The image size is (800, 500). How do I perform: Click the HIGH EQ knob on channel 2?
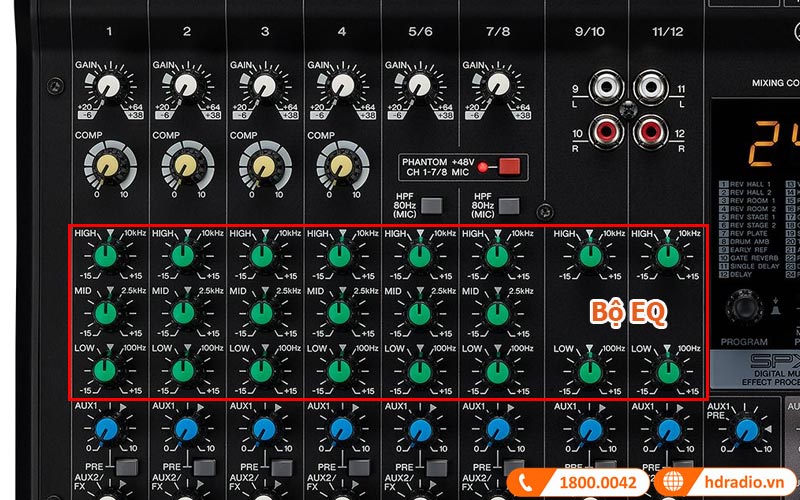point(183,256)
